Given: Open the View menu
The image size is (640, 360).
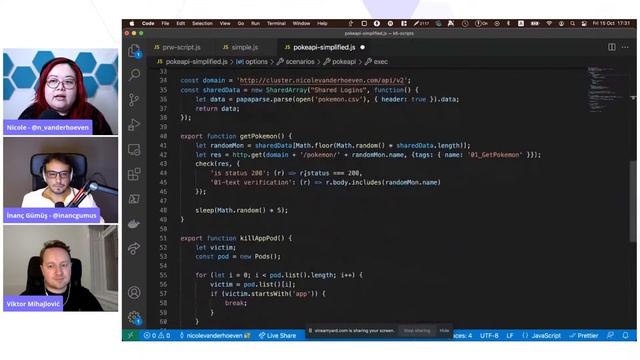Looking at the screenshot, I should coord(225,24).
